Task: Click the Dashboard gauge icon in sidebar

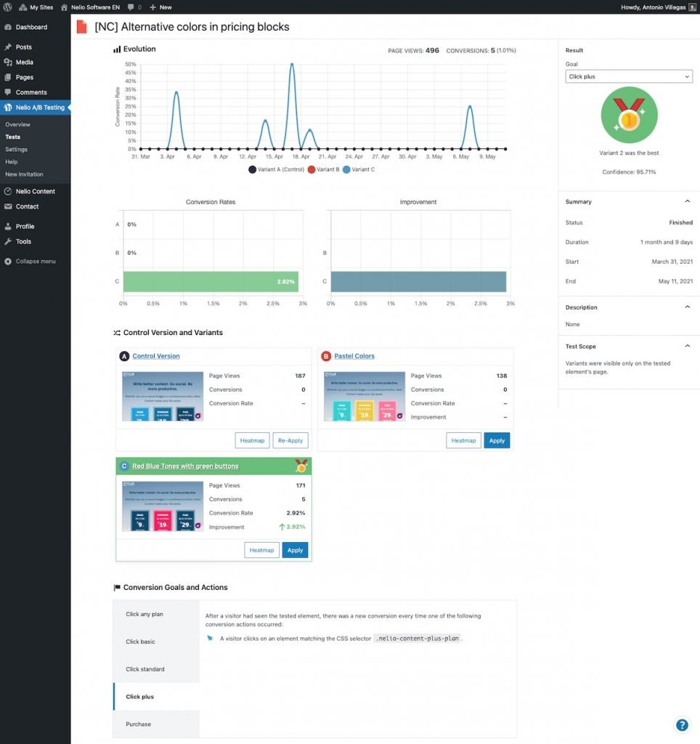Action: click(x=8, y=27)
